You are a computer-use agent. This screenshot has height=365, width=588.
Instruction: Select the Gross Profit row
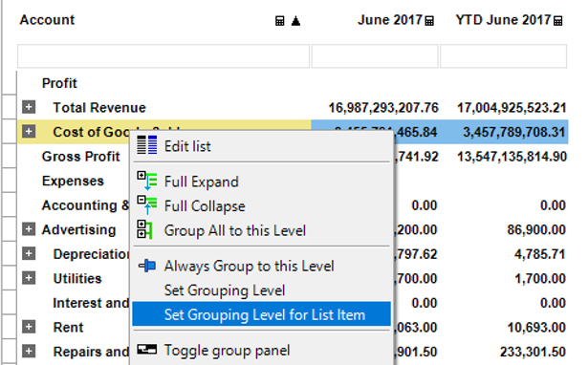pos(80,157)
